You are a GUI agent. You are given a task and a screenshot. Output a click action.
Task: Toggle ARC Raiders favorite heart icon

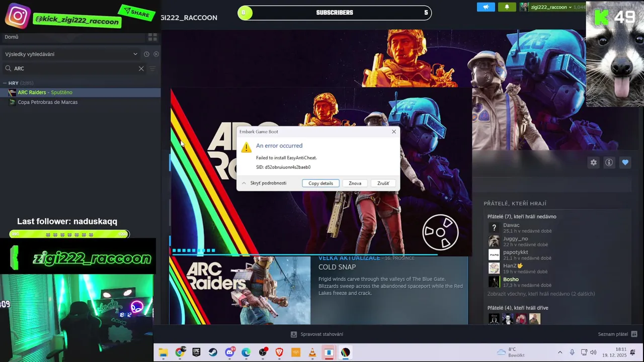click(x=625, y=162)
